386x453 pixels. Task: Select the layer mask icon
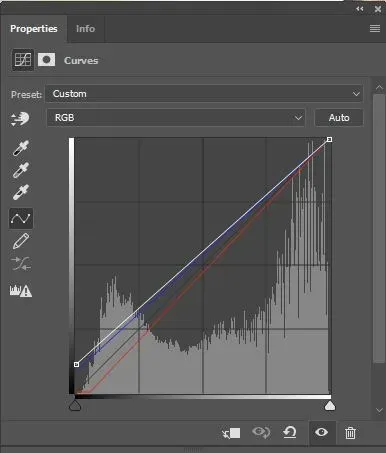(46, 60)
